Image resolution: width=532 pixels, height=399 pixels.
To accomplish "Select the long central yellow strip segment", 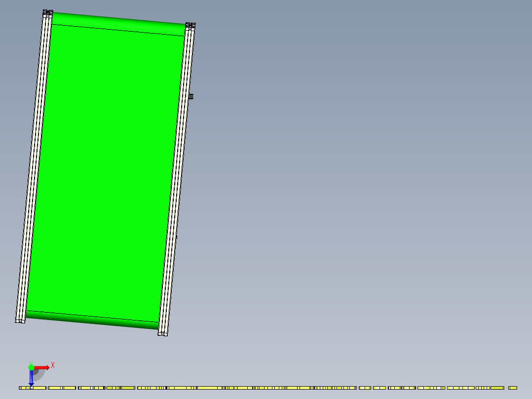I will click(x=247, y=388).
